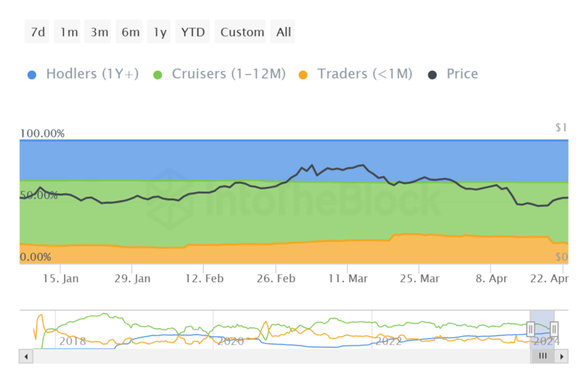Click the left navigator range handle
The height and width of the screenshot is (392, 588).
(531, 329)
